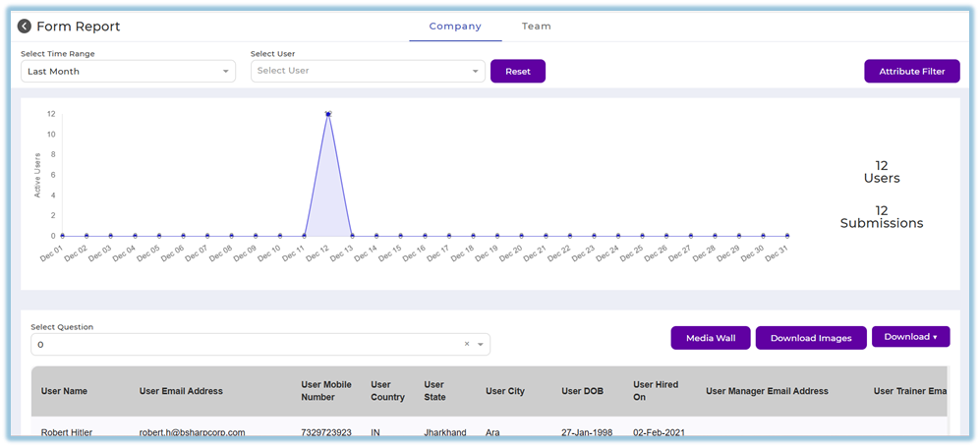Click the User Hired On column header
The image size is (980, 447).
point(656,391)
